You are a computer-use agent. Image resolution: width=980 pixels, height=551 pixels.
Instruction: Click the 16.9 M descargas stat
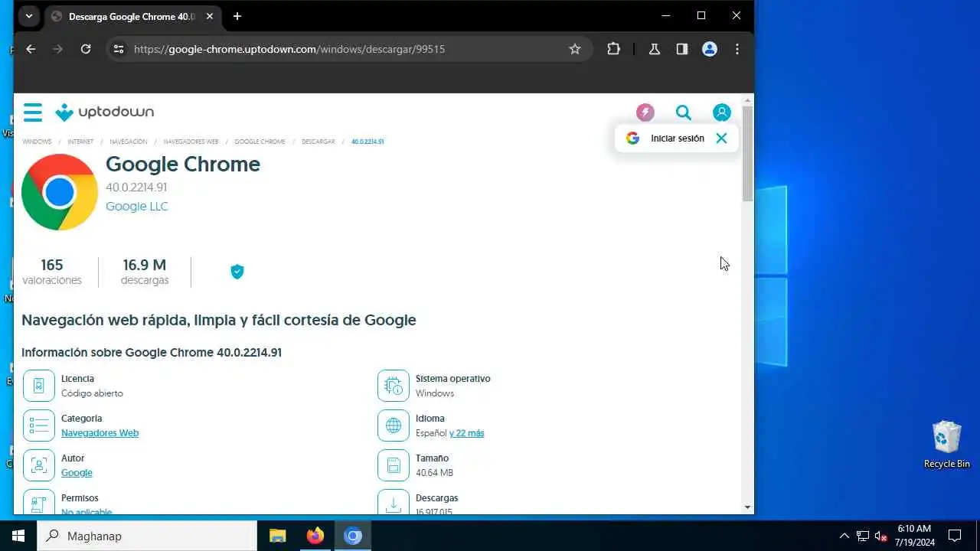[145, 272]
